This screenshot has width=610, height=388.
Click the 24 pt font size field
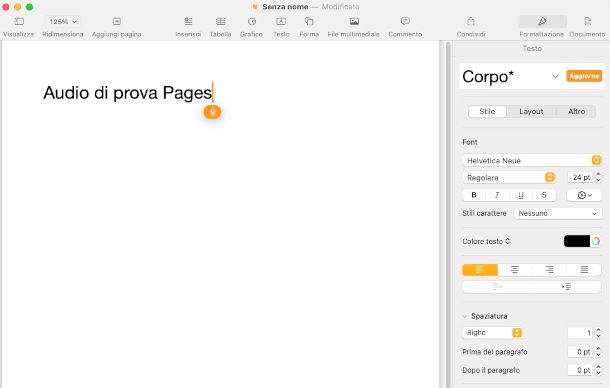coord(580,177)
